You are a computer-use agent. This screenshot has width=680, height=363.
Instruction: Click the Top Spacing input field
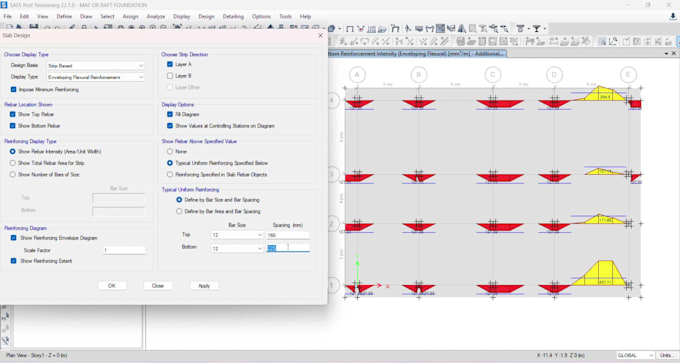[x=288, y=235]
